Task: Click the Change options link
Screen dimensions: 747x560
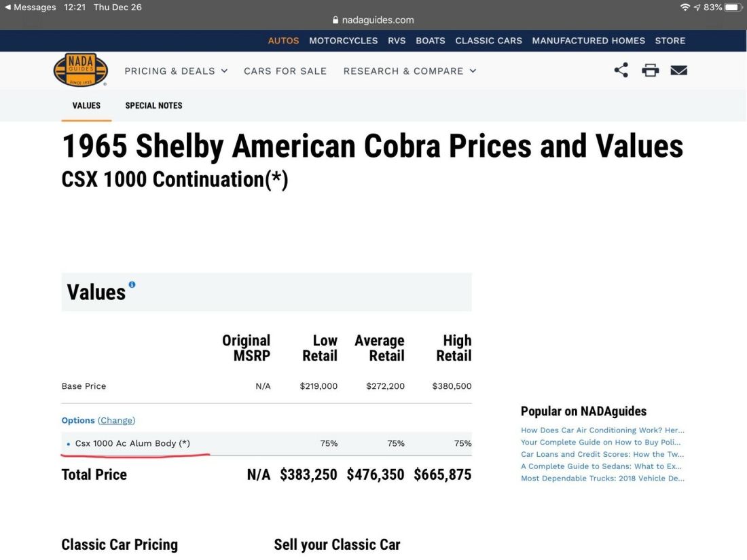Action: pyautogui.click(x=116, y=420)
